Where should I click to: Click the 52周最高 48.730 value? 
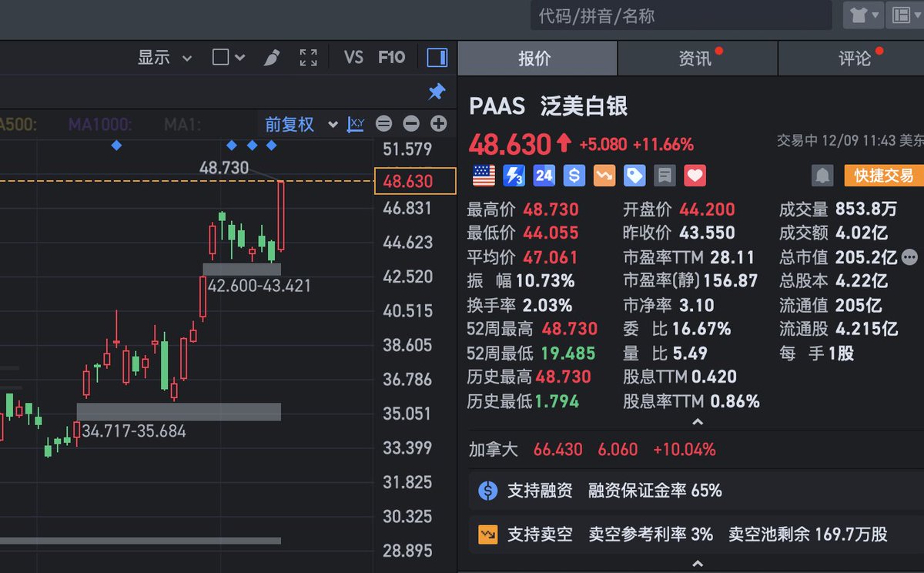(x=570, y=329)
